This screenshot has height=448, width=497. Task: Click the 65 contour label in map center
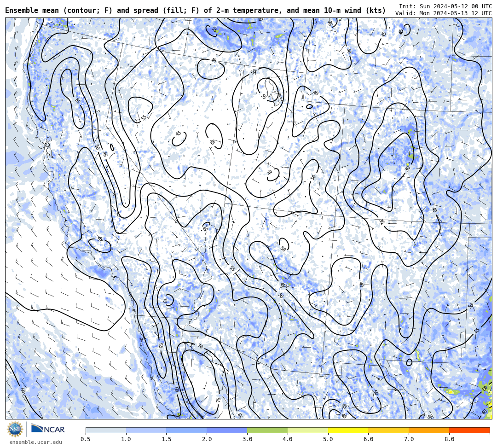click(x=206, y=228)
